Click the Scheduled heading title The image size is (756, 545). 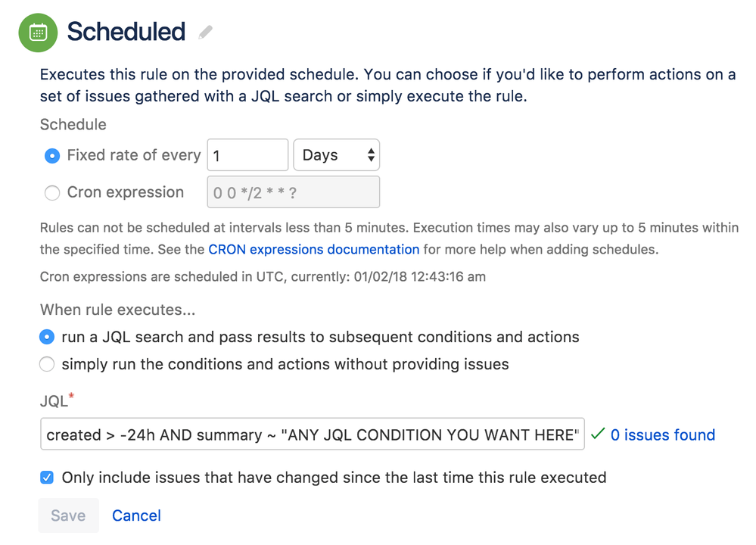(x=126, y=32)
